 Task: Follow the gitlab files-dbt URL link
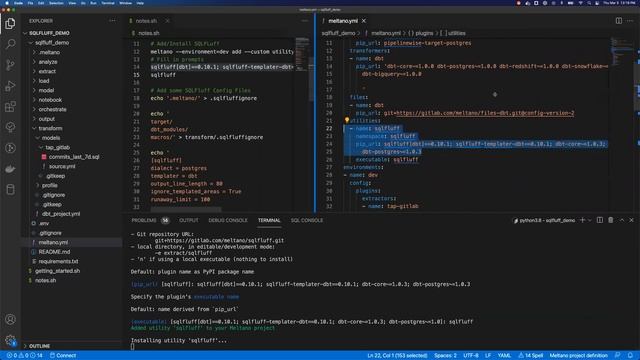coord(485,113)
